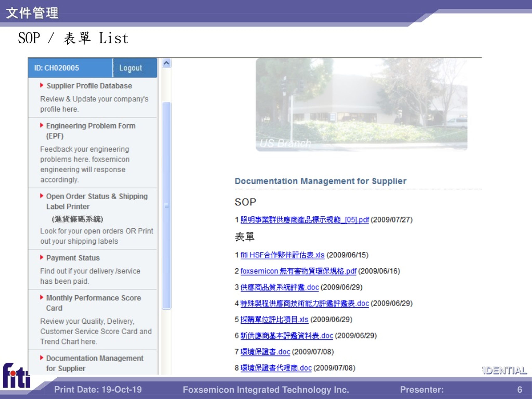
Task: Click the (進貨條碼系統) text
Action: click(x=78, y=219)
